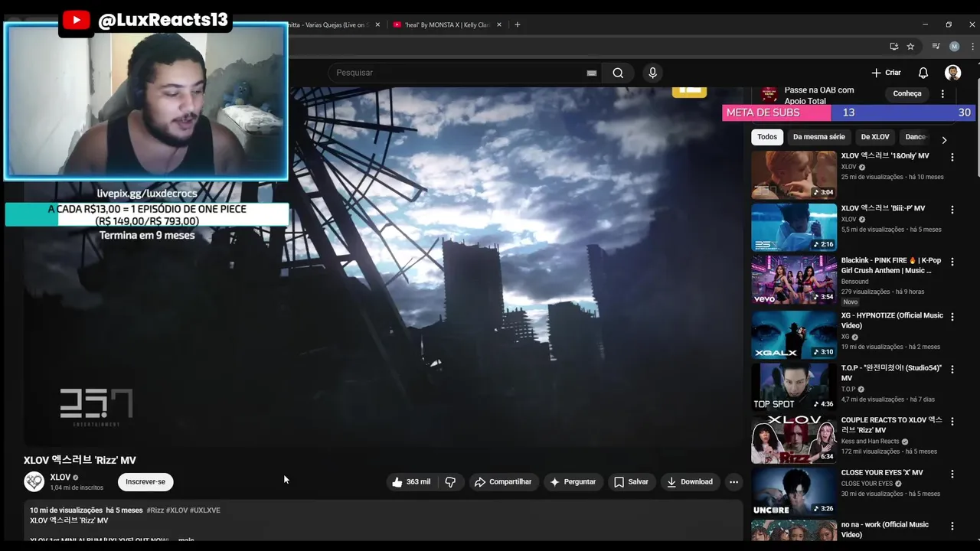
Task: Open the 'T.O.P - Studio54 MV' title
Action: click(891, 373)
